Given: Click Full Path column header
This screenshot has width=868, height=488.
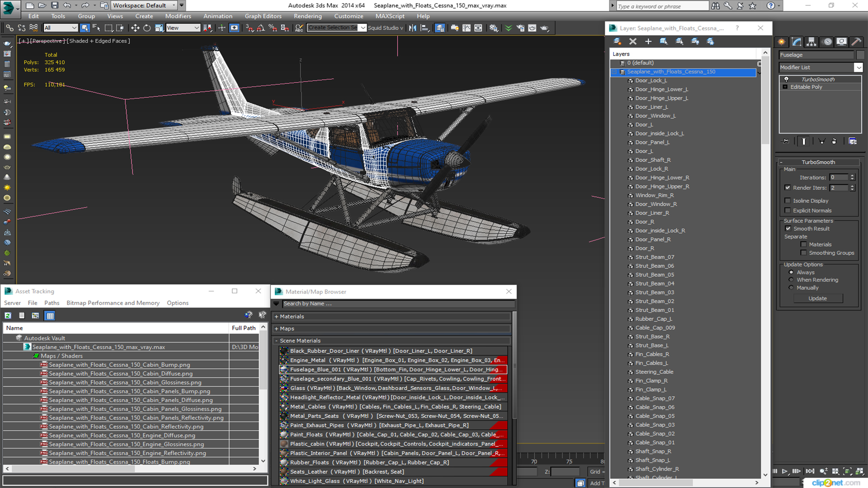Looking at the screenshot, I should point(244,328).
